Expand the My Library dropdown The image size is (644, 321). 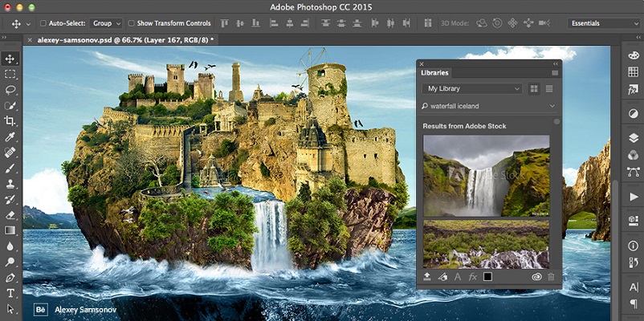pos(472,88)
